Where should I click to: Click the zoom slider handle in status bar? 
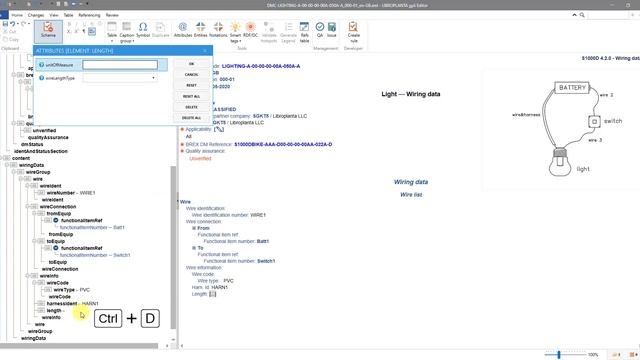coord(559,355)
